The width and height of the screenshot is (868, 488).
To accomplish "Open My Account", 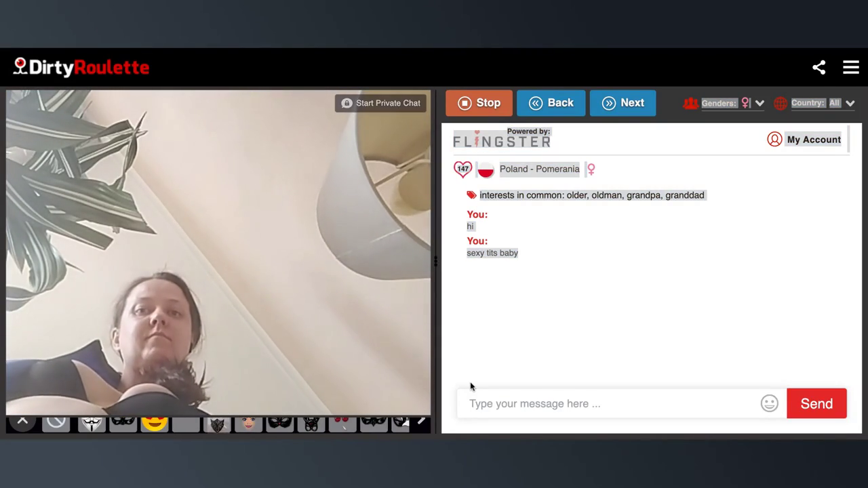I will [x=804, y=140].
